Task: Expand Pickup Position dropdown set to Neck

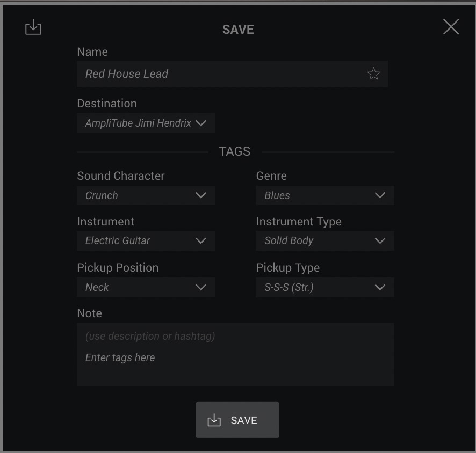Action: click(146, 287)
